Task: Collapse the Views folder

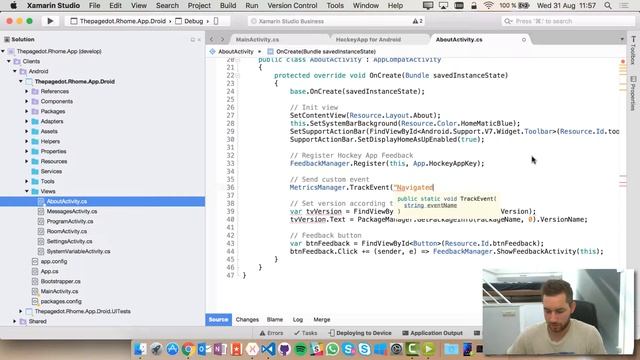Action: (x=27, y=191)
